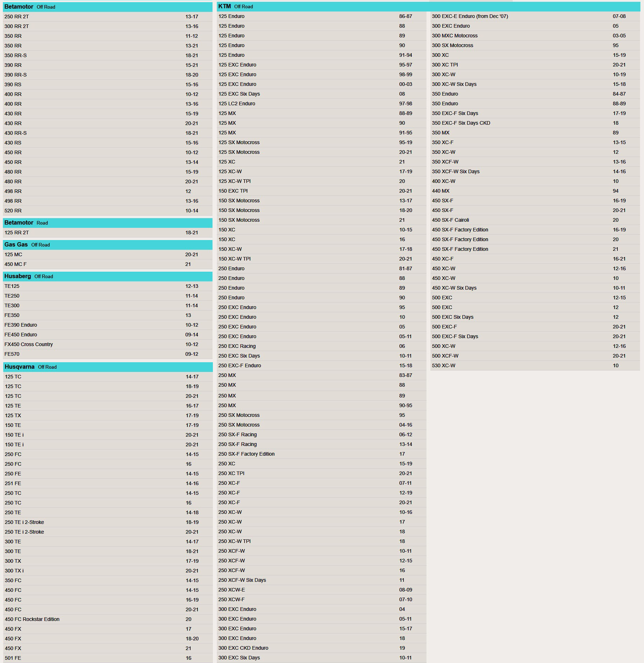
Task: Select the 125 LC2 Enduro row
Action: pos(321,103)
